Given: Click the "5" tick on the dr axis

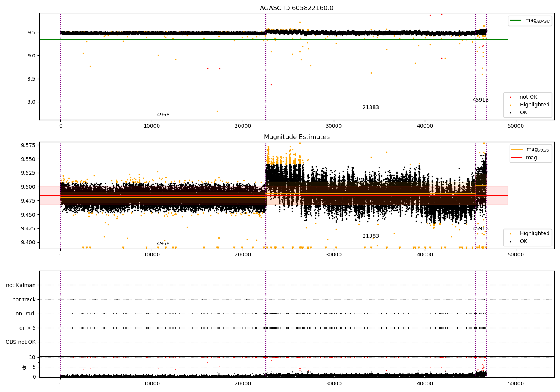Looking at the screenshot, I should pyautogui.click(x=34, y=367).
